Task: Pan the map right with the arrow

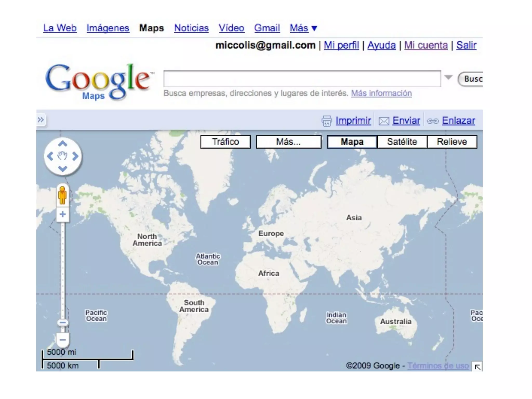Action: click(75, 156)
